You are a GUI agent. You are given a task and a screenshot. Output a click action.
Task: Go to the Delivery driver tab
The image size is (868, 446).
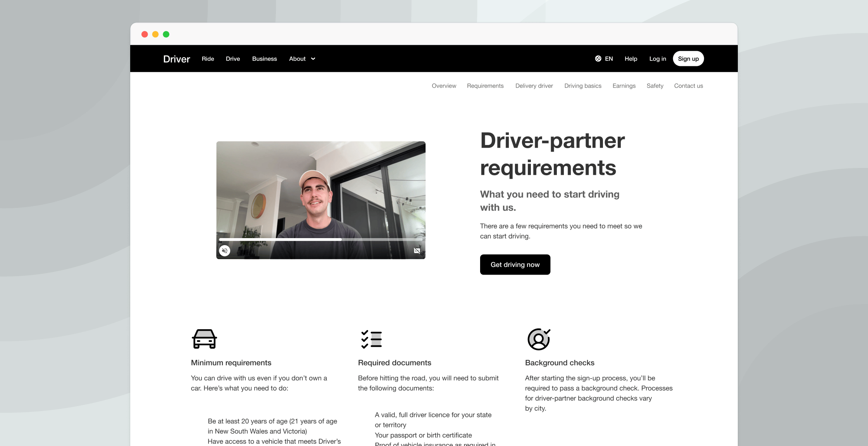point(534,86)
